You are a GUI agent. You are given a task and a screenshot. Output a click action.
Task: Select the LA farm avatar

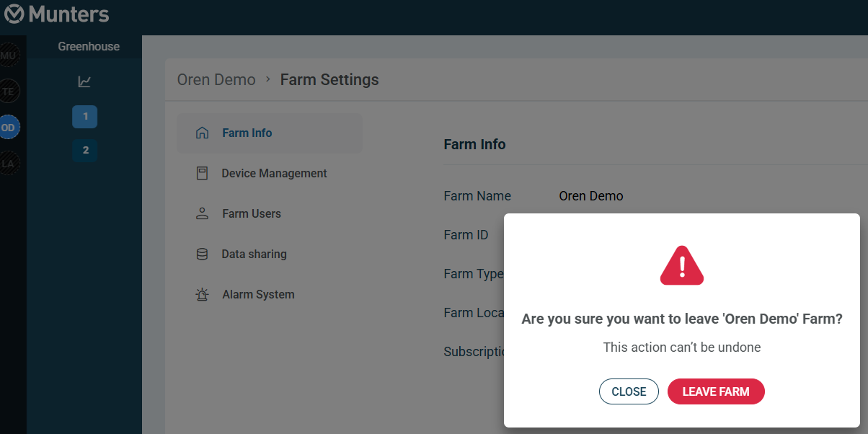[9, 163]
